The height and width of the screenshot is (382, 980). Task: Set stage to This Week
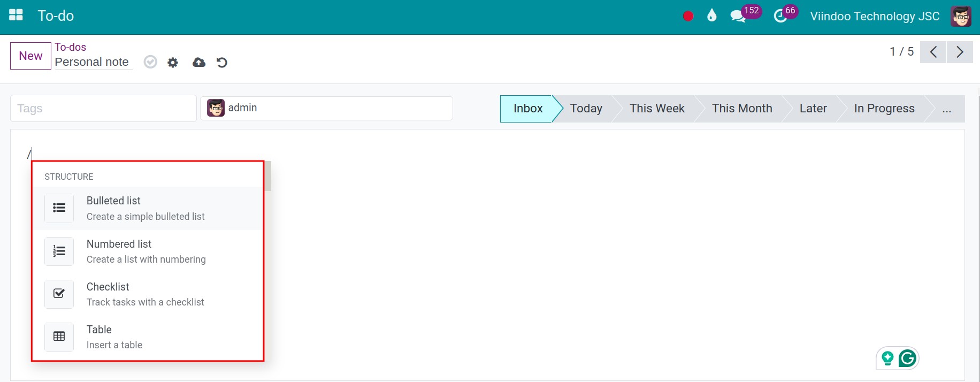(657, 109)
